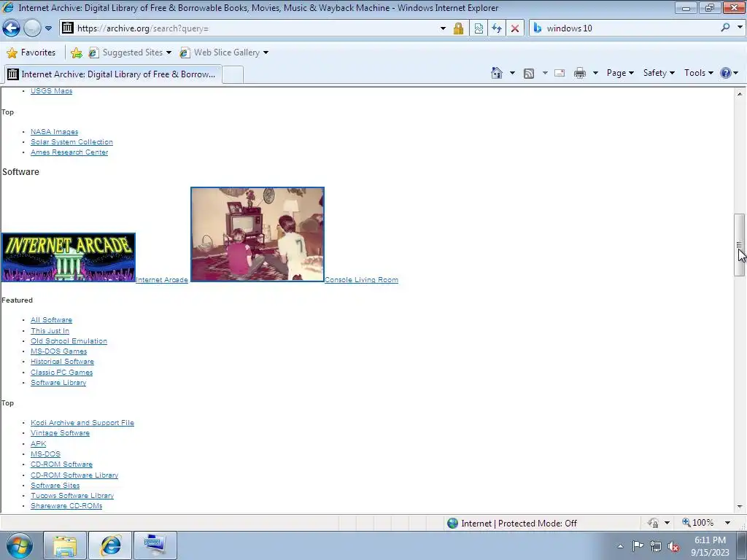Click the Windows Start orb
The height and width of the screenshot is (560, 747).
click(20, 545)
